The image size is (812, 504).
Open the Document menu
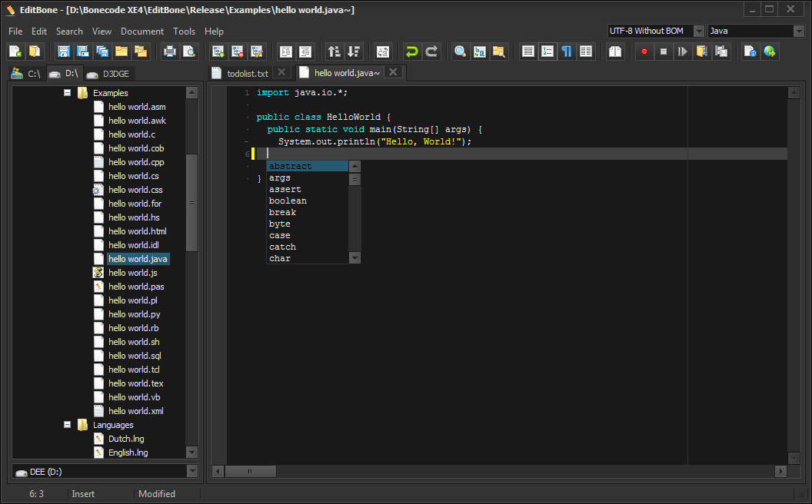tap(142, 31)
